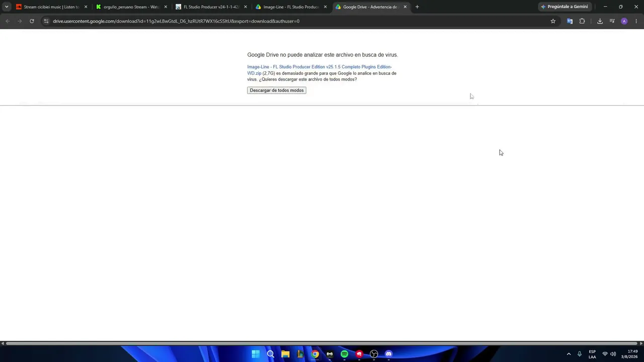Image resolution: width=644 pixels, height=362 pixels.
Task: Click the microphone icon in the system tray
Action: pos(580,354)
